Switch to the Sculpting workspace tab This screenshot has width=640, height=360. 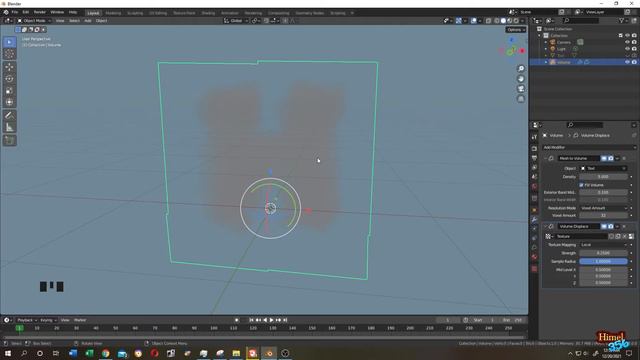pos(135,13)
